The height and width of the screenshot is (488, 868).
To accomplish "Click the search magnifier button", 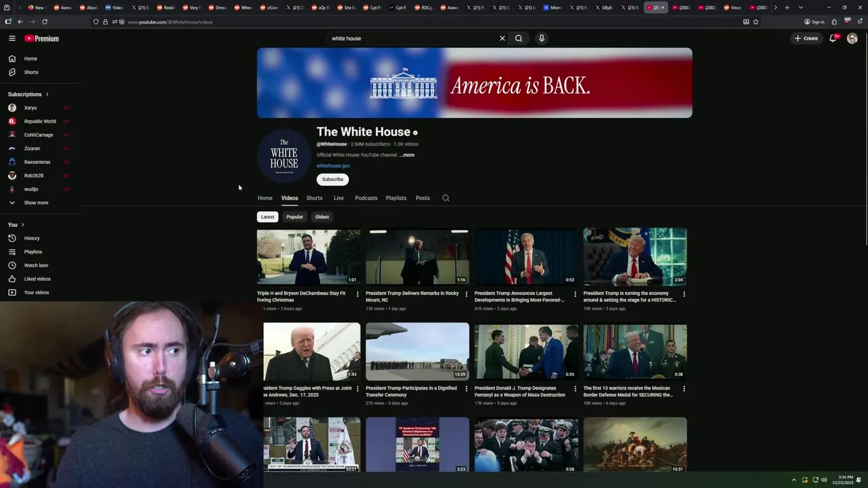I will (519, 39).
